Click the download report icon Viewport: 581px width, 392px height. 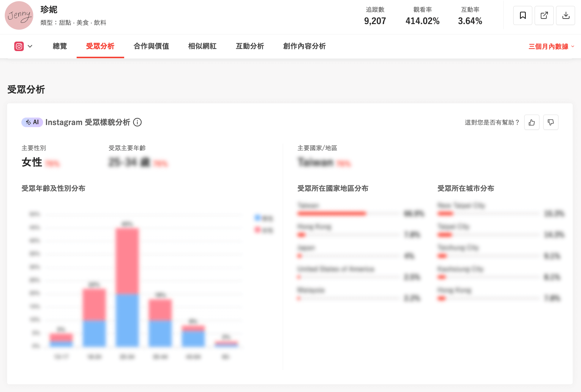coord(566,15)
